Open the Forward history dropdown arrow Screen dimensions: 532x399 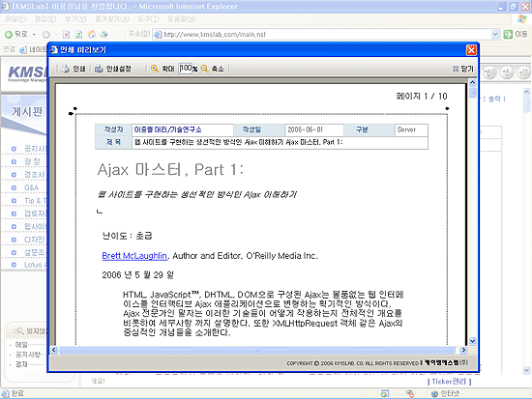click(56, 34)
